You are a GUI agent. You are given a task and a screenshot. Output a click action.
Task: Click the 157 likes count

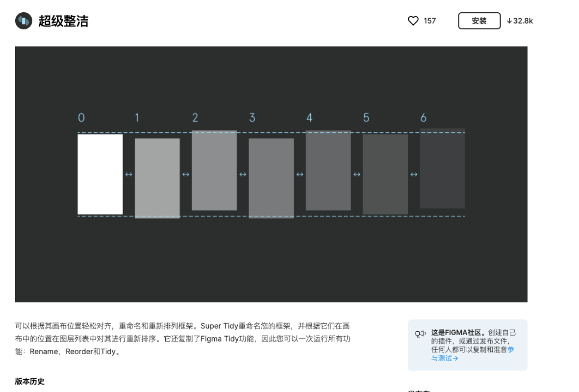coord(429,21)
